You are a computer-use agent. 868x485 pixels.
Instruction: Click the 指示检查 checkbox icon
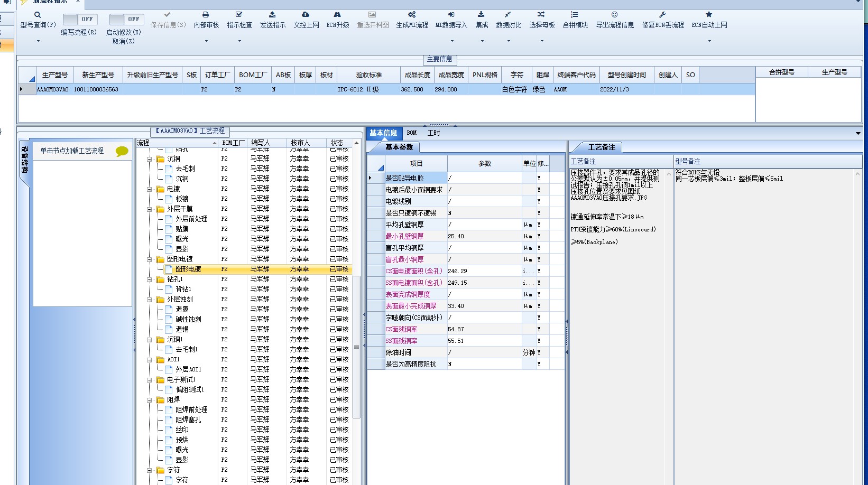239,15
